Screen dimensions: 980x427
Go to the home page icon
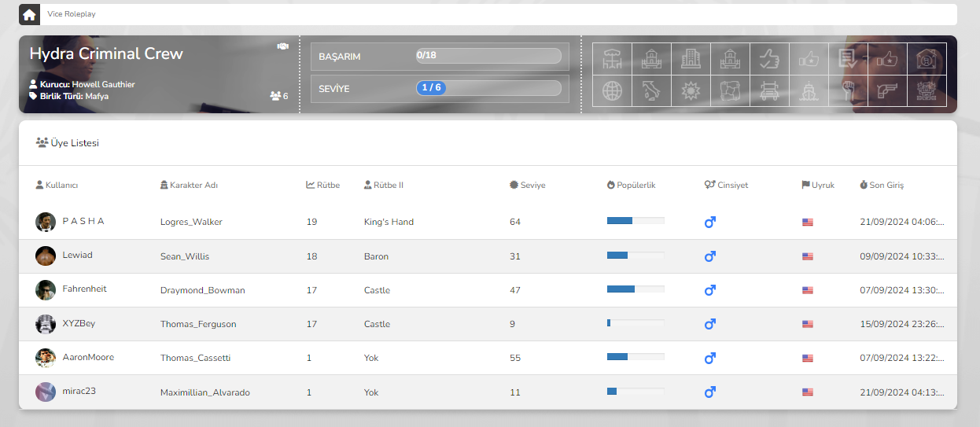point(29,14)
